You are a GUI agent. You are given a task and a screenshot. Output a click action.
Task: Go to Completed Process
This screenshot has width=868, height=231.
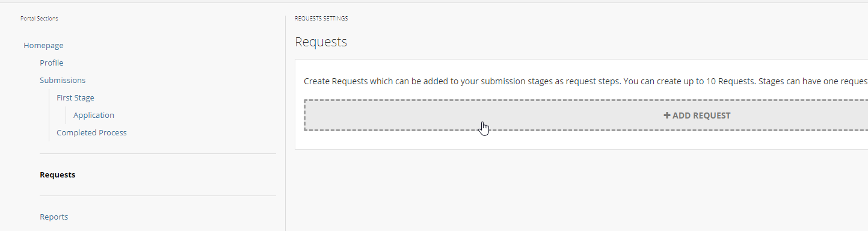[x=91, y=132]
